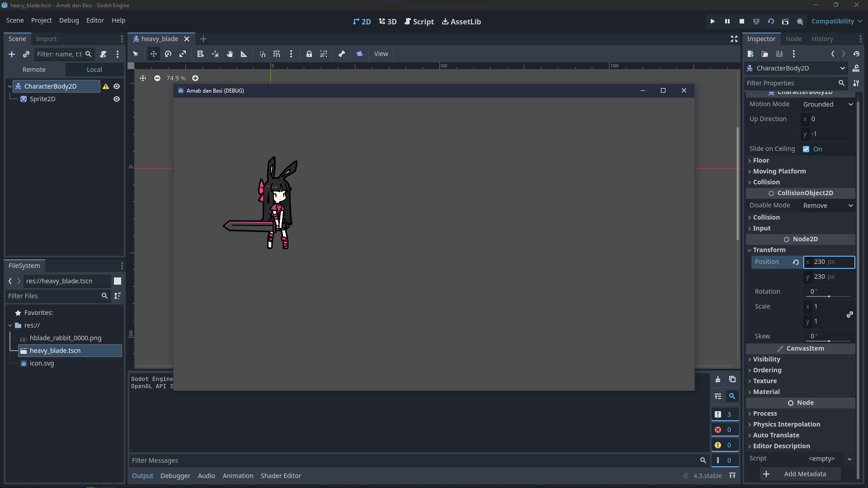Toggle Smart Snap in the toolbar
Image resolution: width=868 pixels, height=488 pixels.
262,54
